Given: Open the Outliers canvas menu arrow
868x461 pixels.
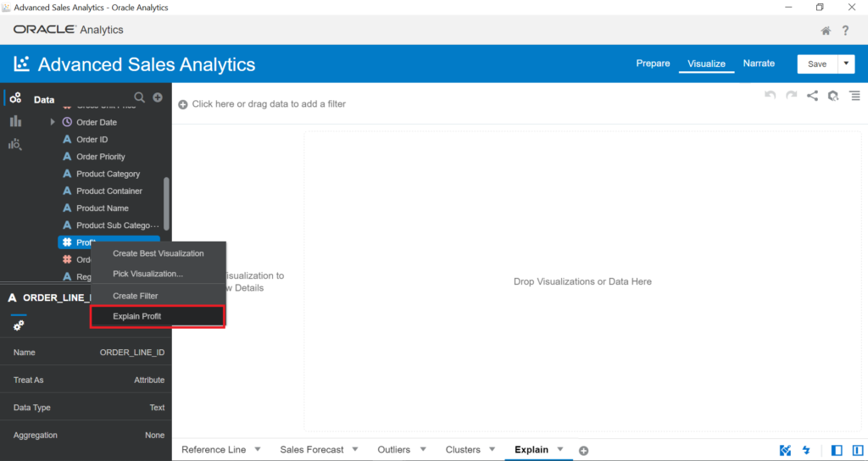Looking at the screenshot, I should coord(423,449).
